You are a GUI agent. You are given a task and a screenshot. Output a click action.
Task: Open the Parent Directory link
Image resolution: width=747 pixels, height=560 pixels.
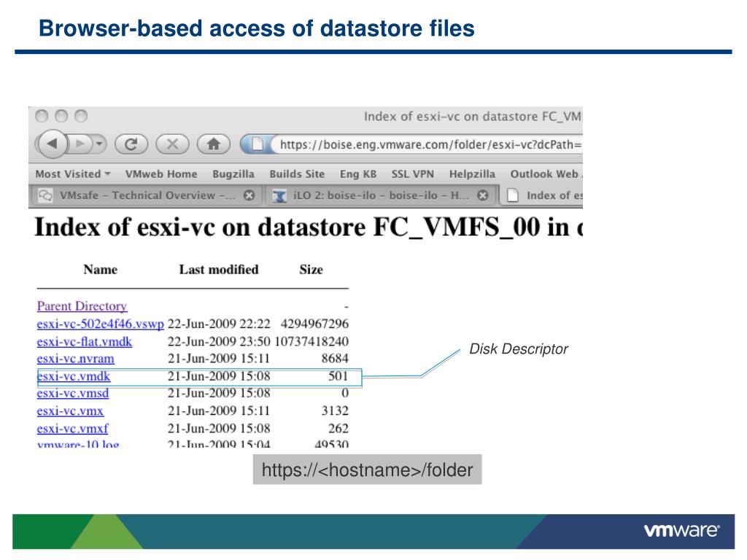[x=82, y=306]
